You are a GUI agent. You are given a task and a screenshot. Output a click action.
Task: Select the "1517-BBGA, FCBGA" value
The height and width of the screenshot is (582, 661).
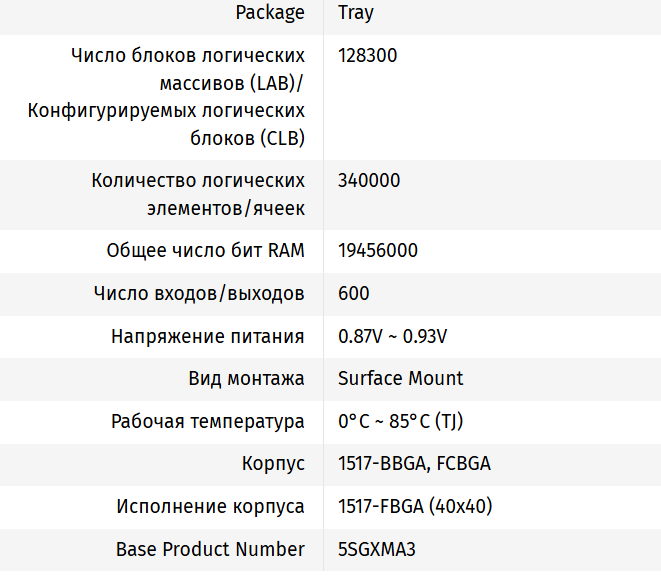pos(415,464)
